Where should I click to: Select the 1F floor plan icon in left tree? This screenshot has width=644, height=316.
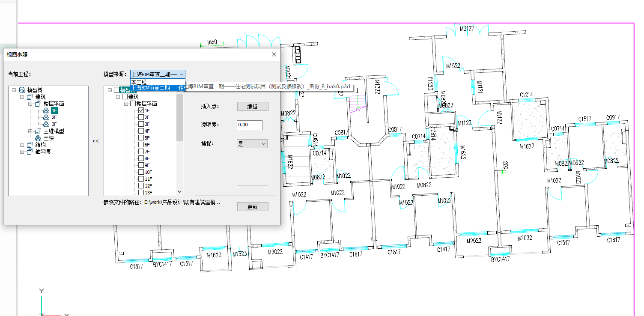pyautogui.click(x=46, y=110)
